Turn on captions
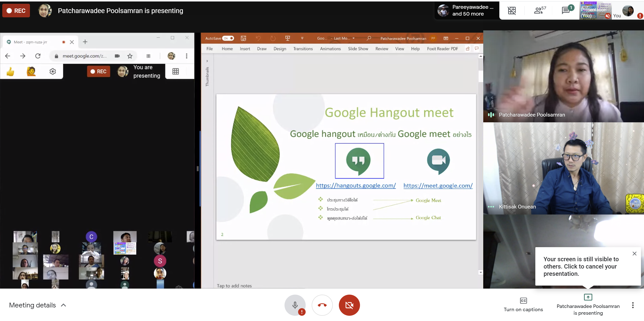644x321 pixels. pos(523,304)
